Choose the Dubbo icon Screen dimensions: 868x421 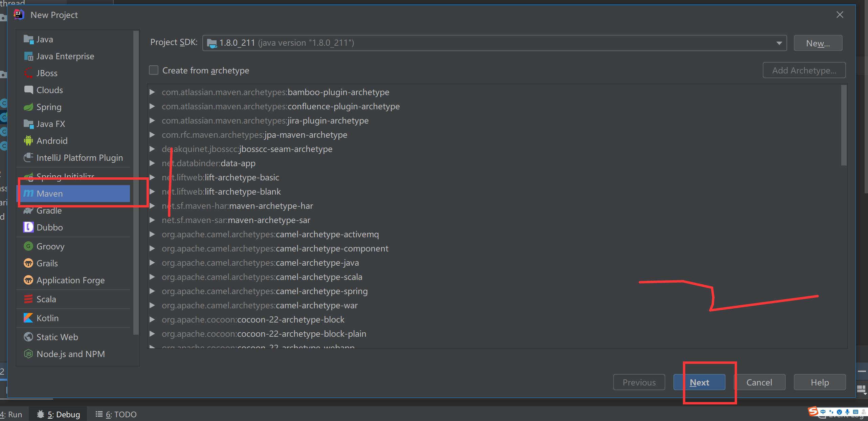[x=28, y=227]
